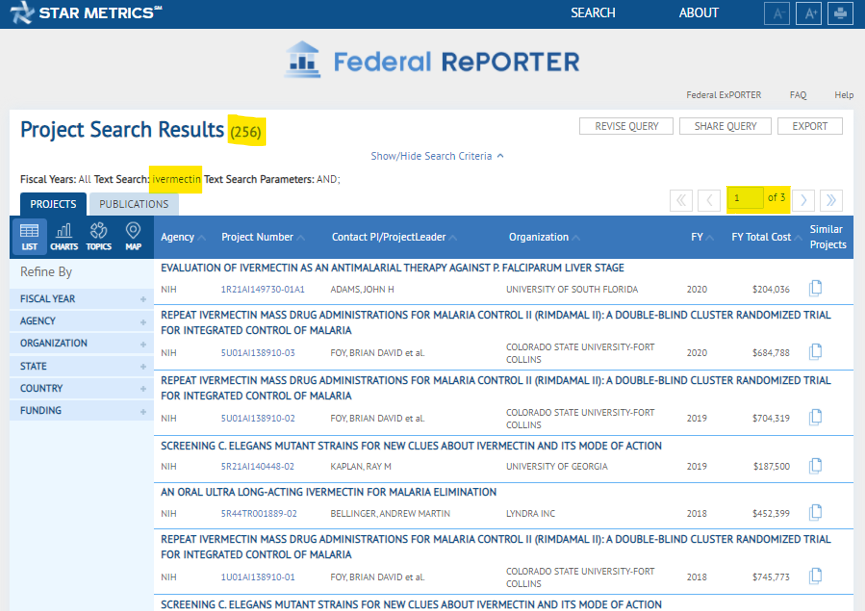Image resolution: width=865 pixels, height=611 pixels.
Task: Open project number 5U01AI138910-02
Action: [258, 418]
